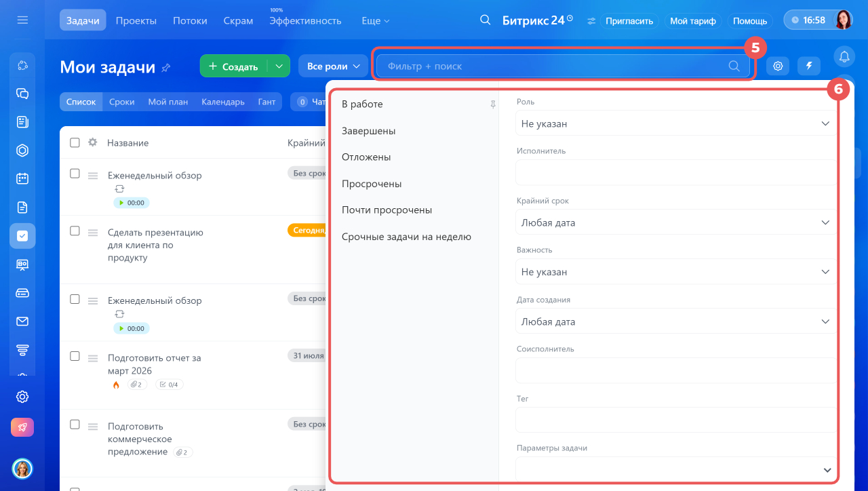Open the mail icon in left sidebar
Image resolution: width=868 pixels, height=491 pixels.
[22, 321]
